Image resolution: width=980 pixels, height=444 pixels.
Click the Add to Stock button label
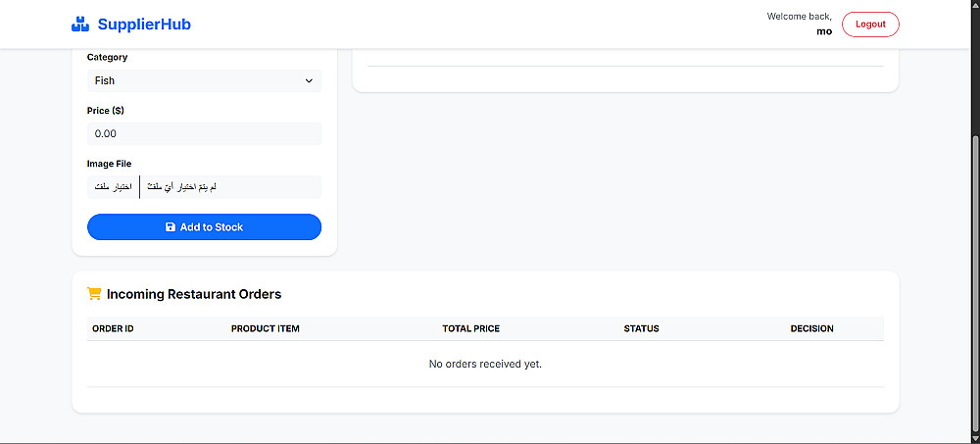coord(212,227)
